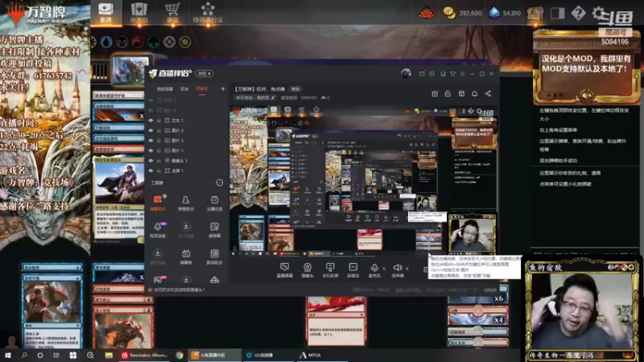Select the 全屏 1 source row

[x=187, y=171]
